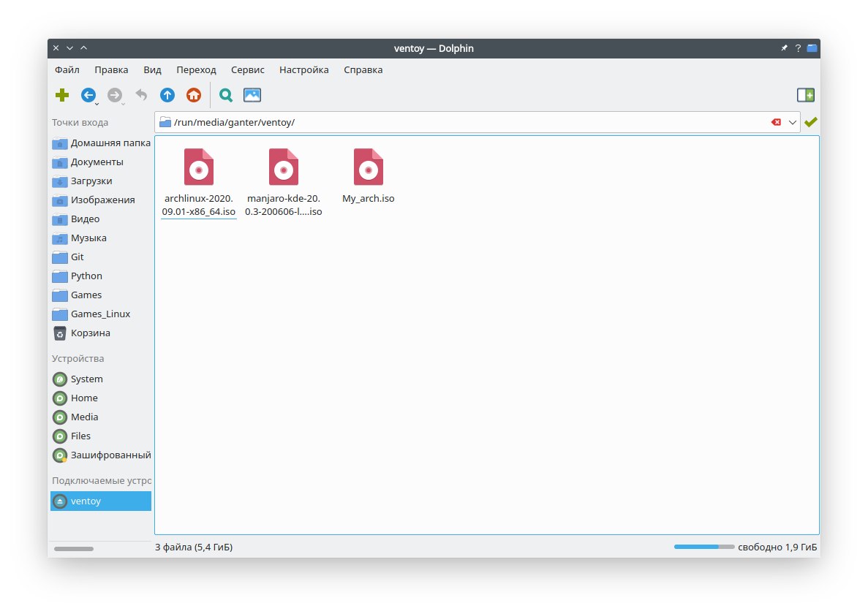Open the Справка menu

pyautogui.click(x=363, y=69)
